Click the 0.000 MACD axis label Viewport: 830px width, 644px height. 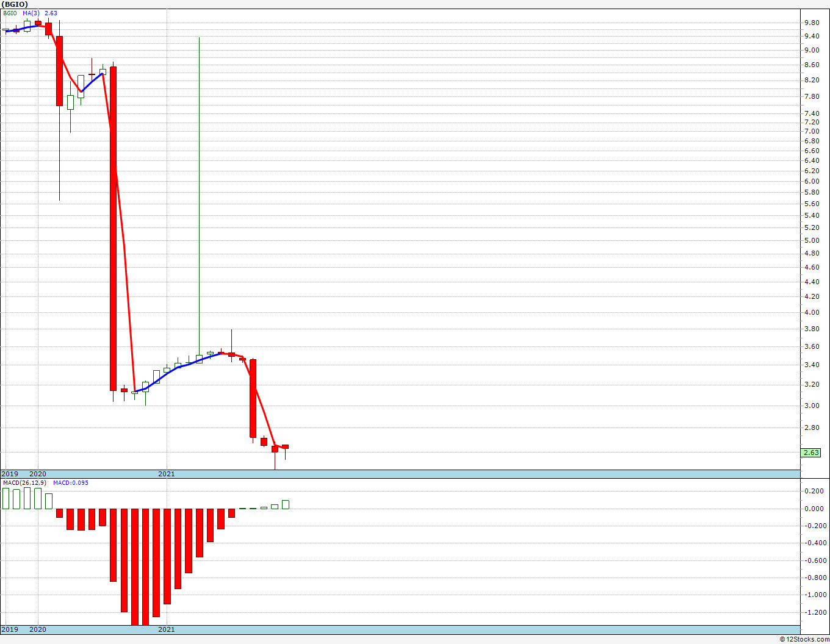click(814, 509)
